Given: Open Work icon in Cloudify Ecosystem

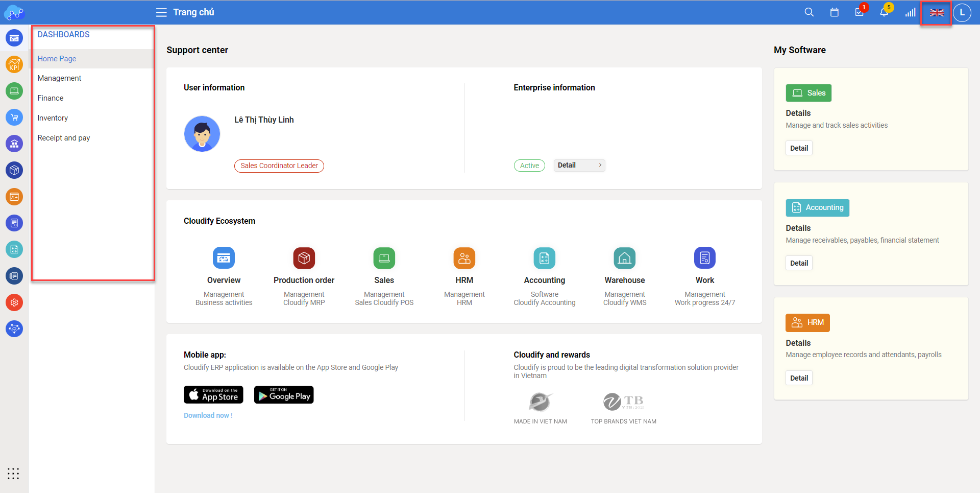Looking at the screenshot, I should coord(705,258).
